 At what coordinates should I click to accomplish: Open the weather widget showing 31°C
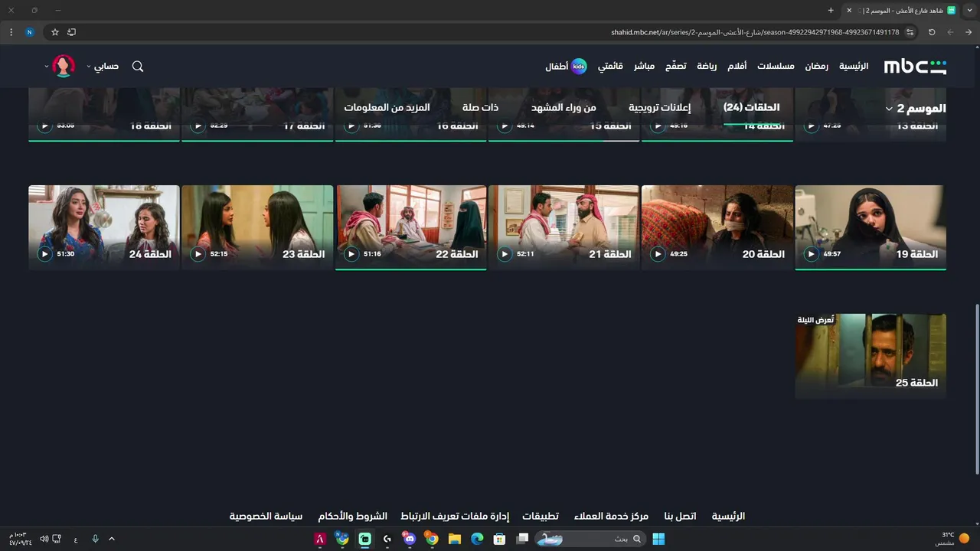(x=952, y=539)
